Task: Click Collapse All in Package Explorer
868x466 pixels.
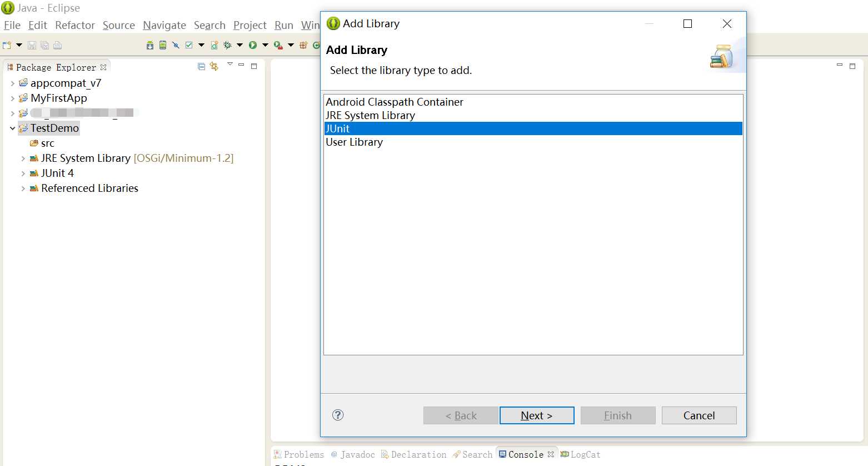Action: coord(201,67)
